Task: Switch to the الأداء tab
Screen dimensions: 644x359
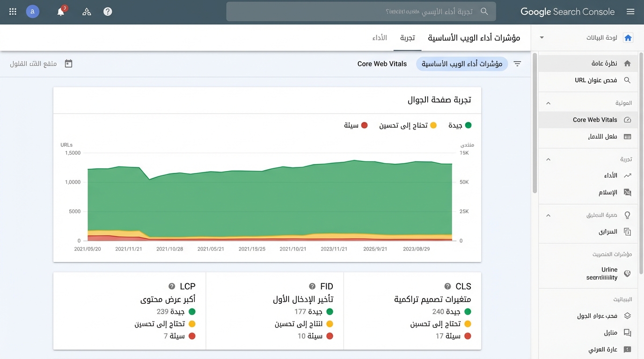Action: [380, 37]
